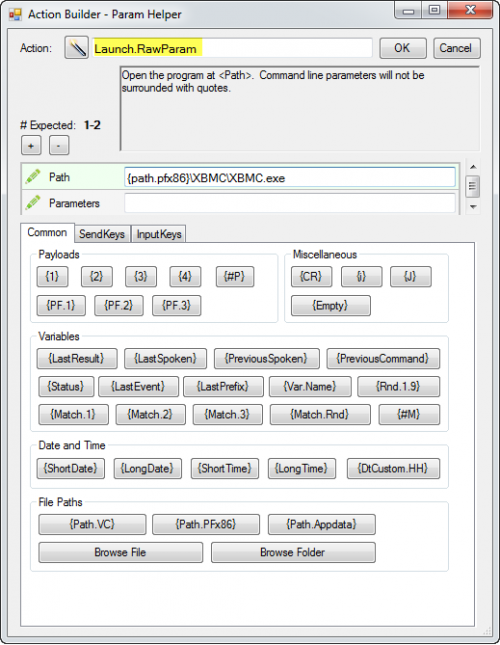Viewport: 500px width, 645px height.
Task: Insert the {PreviousCommand} variable
Action: 383,359
